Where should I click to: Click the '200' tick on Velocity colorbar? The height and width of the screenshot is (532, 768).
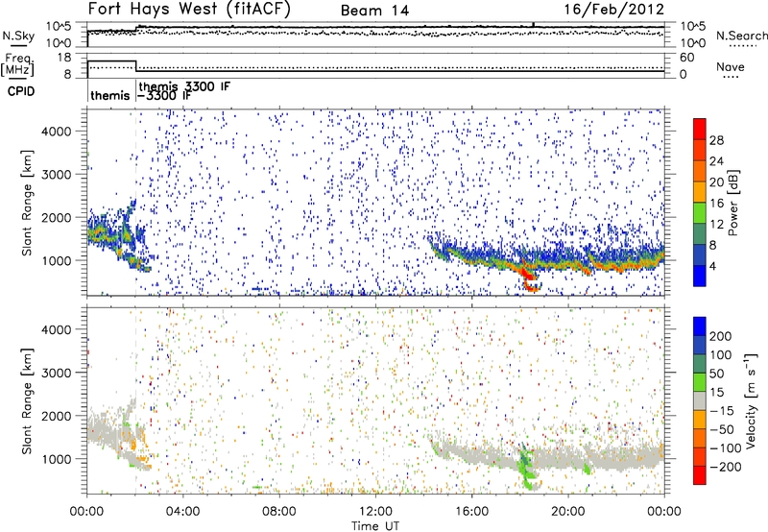720,336
